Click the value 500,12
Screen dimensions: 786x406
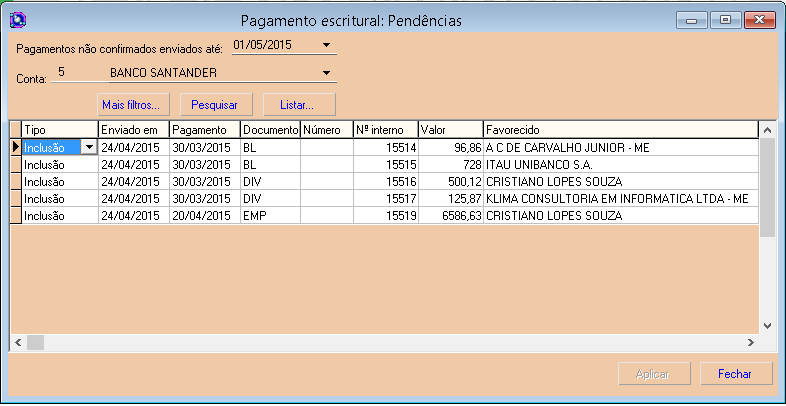click(x=451, y=181)
